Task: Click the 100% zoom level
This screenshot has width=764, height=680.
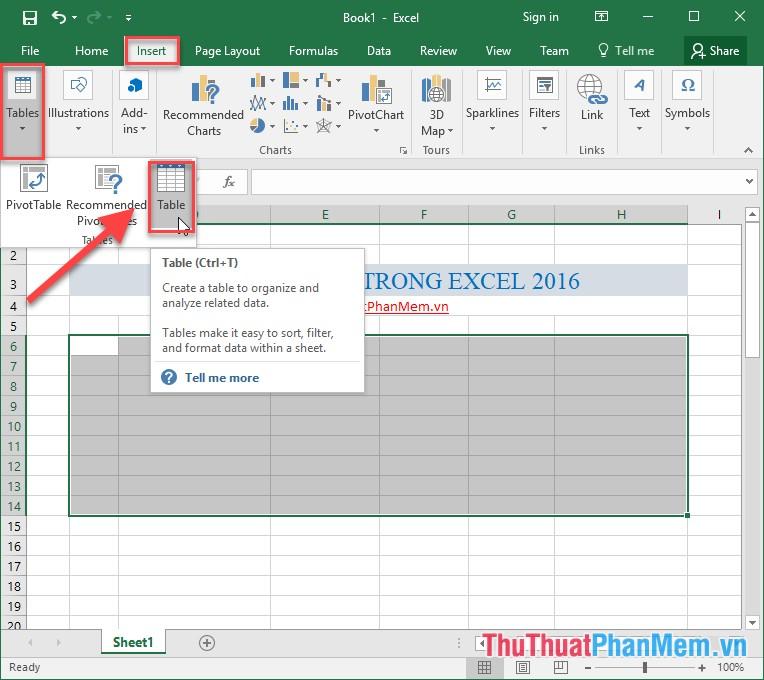Action: (x=730, y=667)
